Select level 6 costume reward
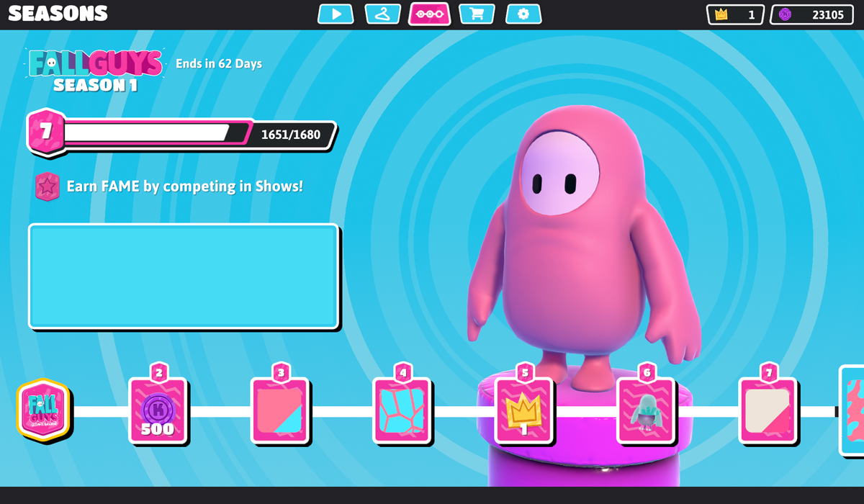The image size is (864, 504). [x=646, y=410]
